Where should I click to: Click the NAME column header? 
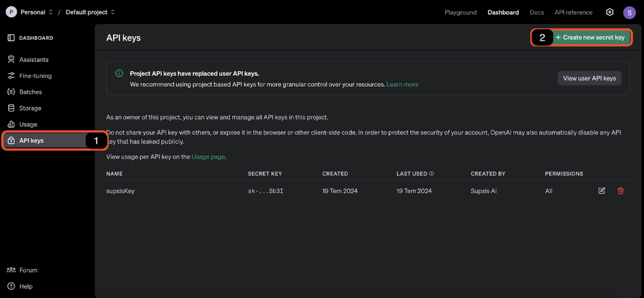pos(114,173)
